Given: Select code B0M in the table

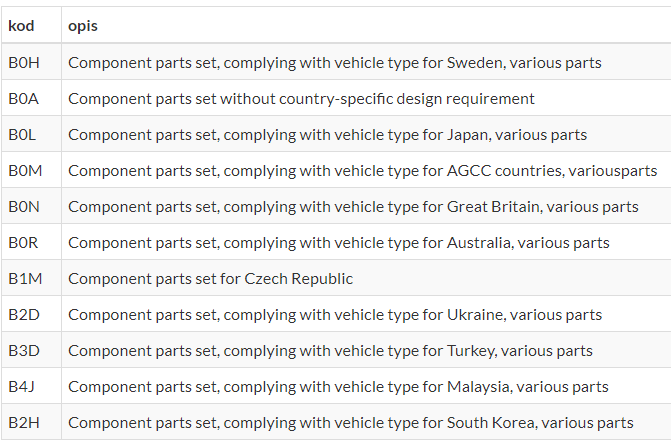Looking at the screenshot, I should click(25, 170).
